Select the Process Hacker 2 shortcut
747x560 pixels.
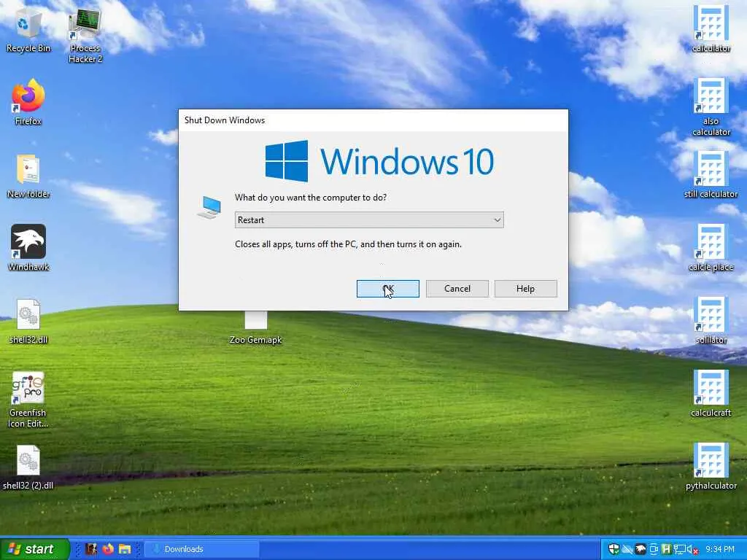(85, 36)
